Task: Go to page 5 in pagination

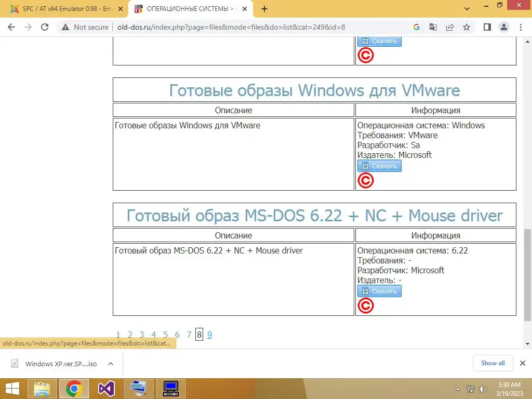Action: pos(166,335)
